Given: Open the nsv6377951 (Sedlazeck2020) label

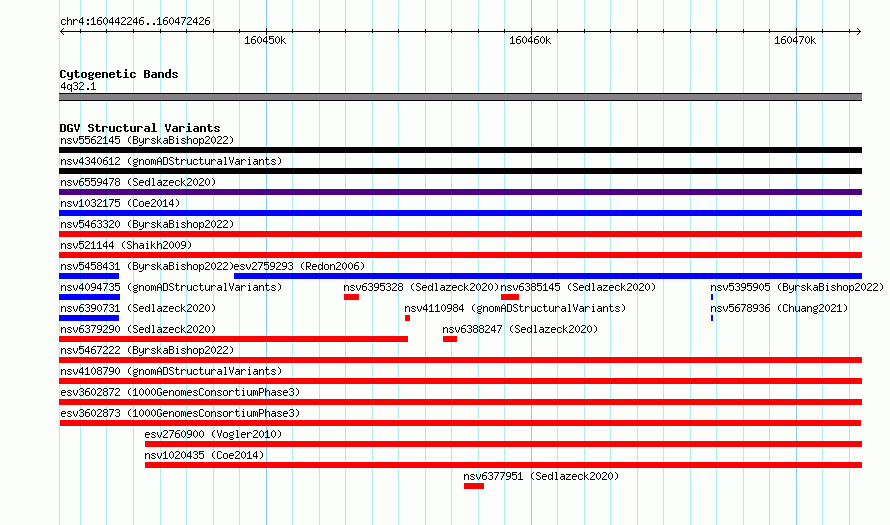Looking at the screenshot, I should click(x=541, y=476).
